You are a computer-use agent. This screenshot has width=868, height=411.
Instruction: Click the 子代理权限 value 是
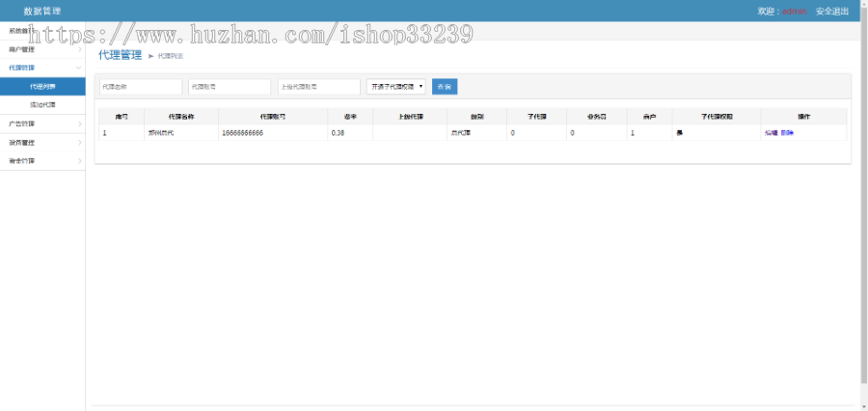[x=679, y=133]
